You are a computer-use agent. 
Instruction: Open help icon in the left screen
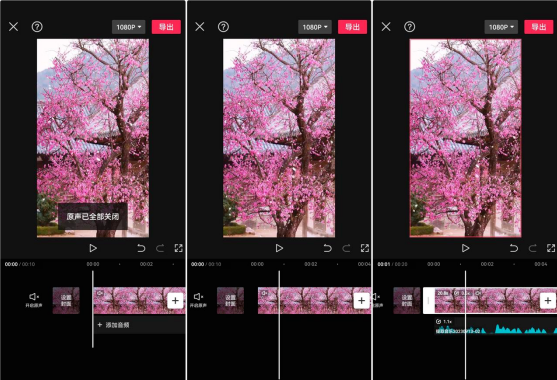37,27
